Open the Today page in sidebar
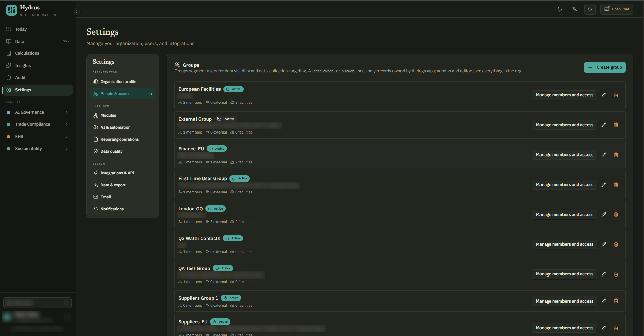 coord(37,29)
